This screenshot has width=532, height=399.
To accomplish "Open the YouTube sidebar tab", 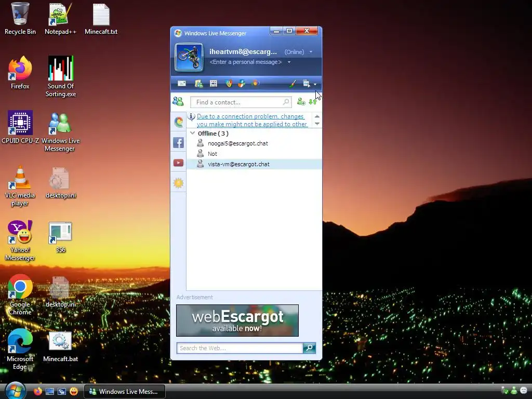I will pyautogui.click(x=179, y=163).
